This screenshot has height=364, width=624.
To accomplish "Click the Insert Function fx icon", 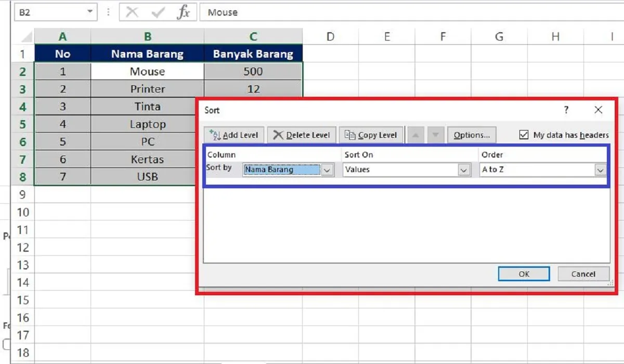I will click(x=183, y=12).
